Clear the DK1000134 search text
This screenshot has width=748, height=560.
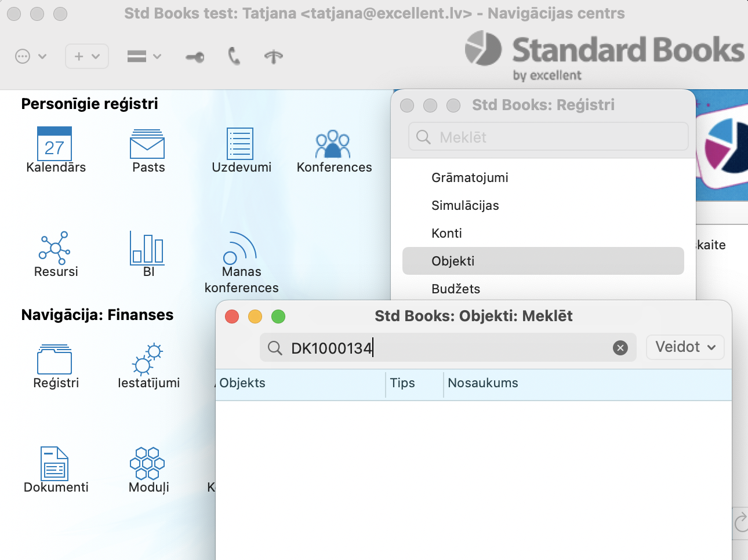620,348
